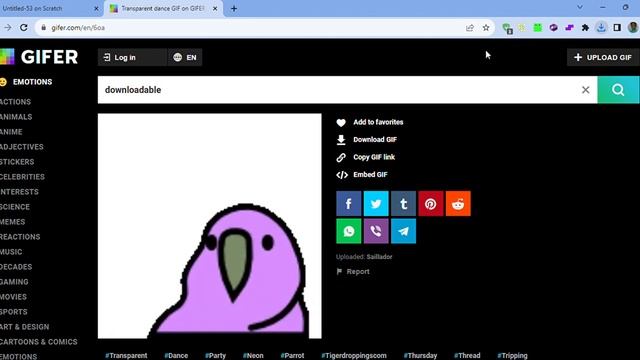The height and width of the screenshot is (360, 640).
Task: Go forward in browser history
Action: pyautogui.click(x=8, y=28)
